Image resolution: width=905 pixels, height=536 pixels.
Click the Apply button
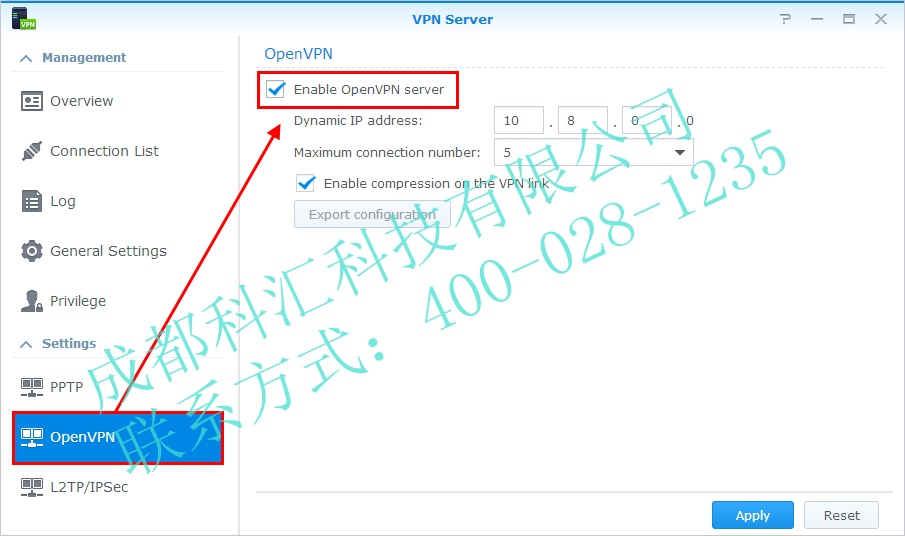[x=753, y=515]
